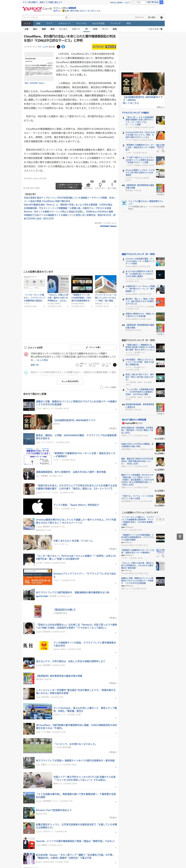The height and width of the screenshot is (868, 186).
Task: Open マンガ海賊版サイトの訴訟 Impress Watch article
Action: [x=84, y=644]
